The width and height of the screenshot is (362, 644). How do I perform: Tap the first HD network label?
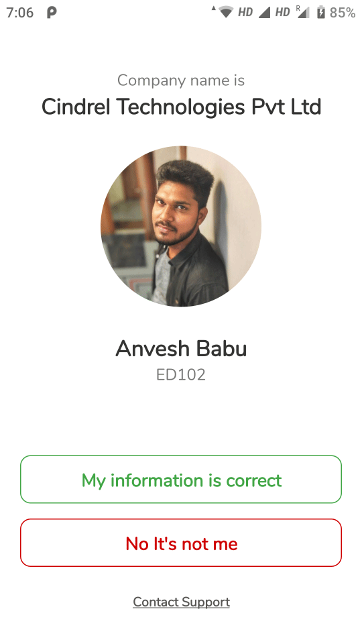(245, 12)
